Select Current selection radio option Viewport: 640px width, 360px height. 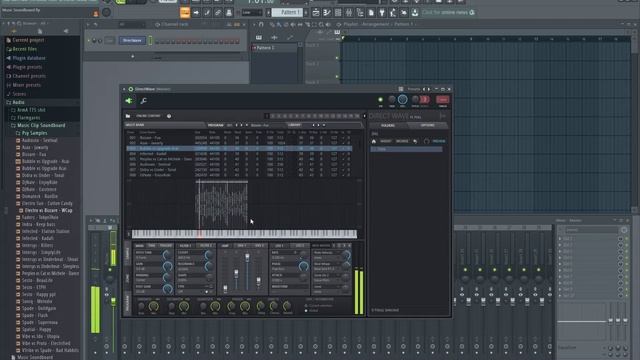click(306, 306)
